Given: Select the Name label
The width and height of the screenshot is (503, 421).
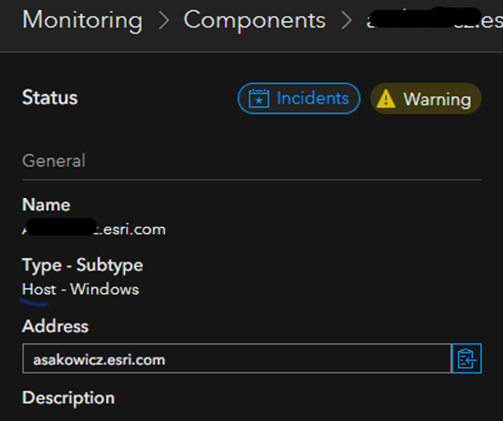Looking at the screenshot, I should (x=46, y=204).
